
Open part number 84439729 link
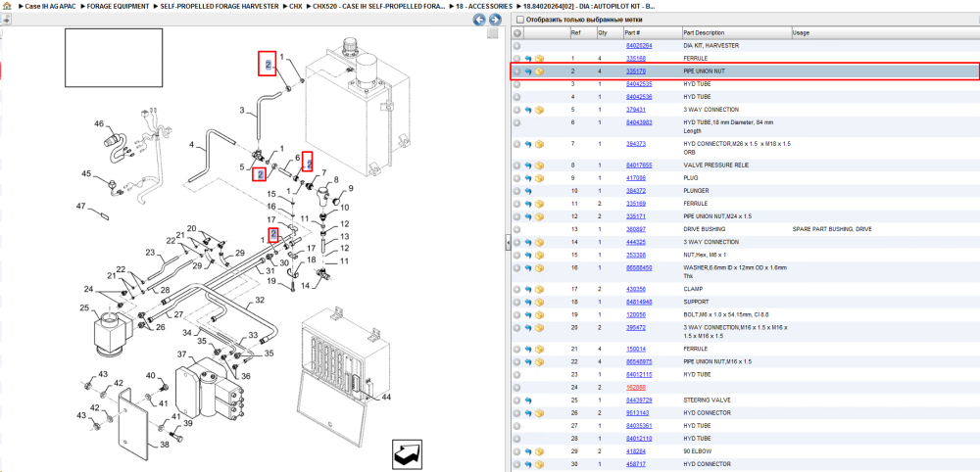(x=639, y=401)
